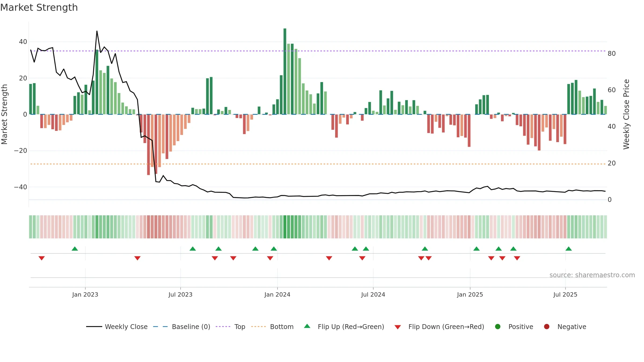
Task: Click the flip-up marker just after Jul 2023
Action: [193, 249]
